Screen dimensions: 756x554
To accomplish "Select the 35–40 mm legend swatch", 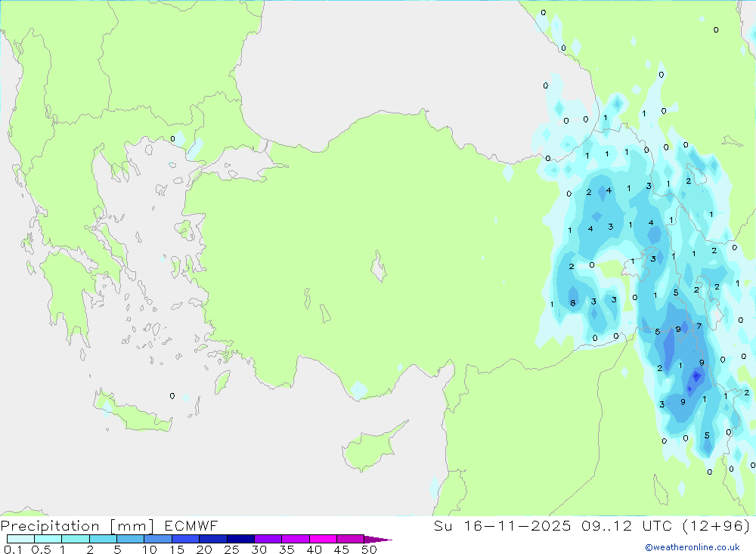I will coord(295,539).
